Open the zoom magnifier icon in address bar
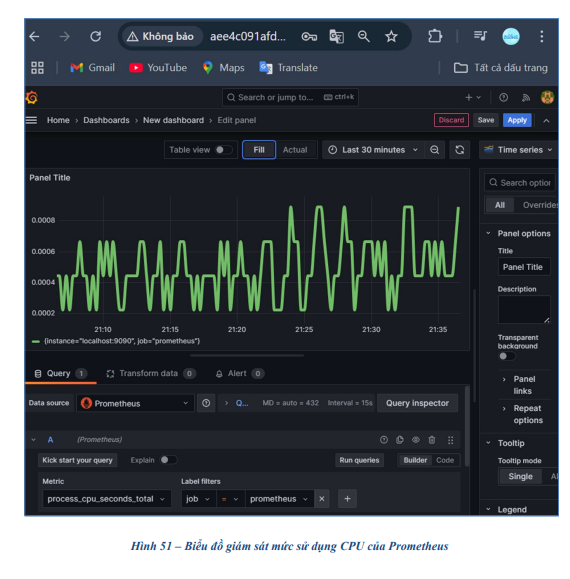The image size is (570, 579). [x=364, y=36]
